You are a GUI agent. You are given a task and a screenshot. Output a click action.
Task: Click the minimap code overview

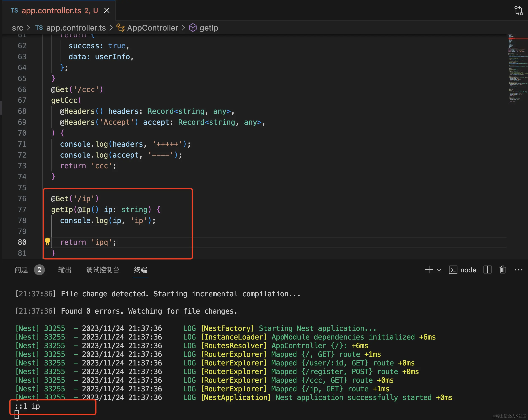pos(517,68)
